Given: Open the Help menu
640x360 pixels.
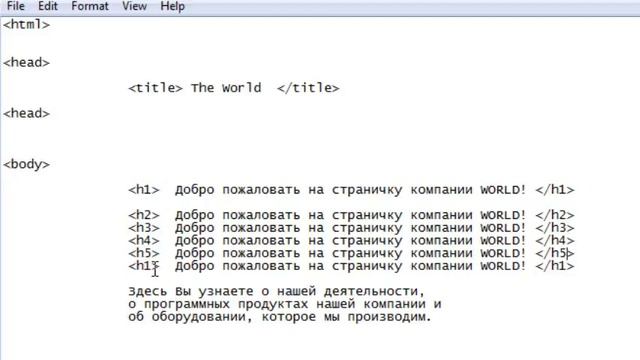Looking at the screenshot, I should tap(172, 7).
